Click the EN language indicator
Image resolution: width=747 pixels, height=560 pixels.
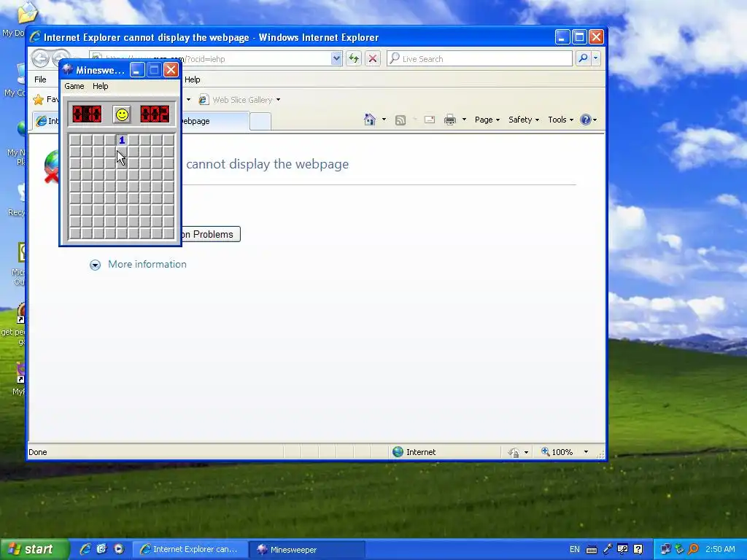[575, 550]
